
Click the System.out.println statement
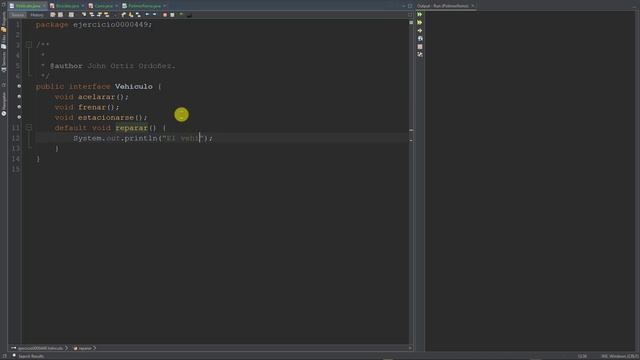click(x=143, y=138)
